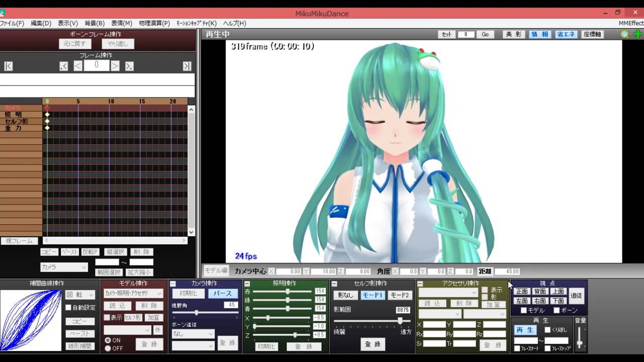
Task: Open the dropdown below なし in camera panel
Action: click(x=193, y=345)
